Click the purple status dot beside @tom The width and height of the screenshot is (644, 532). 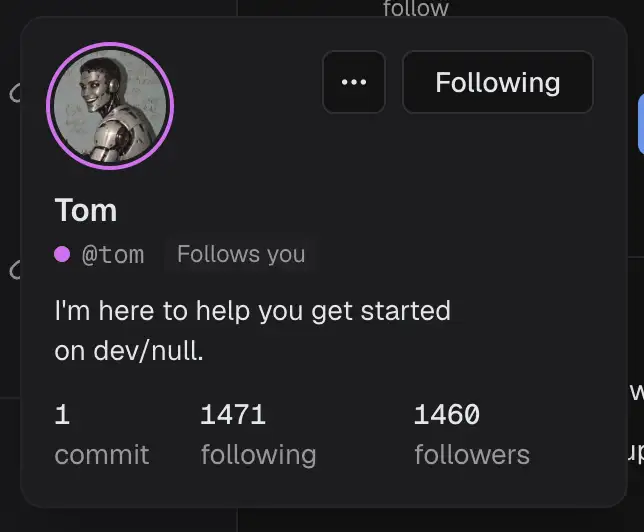point(62,254)
